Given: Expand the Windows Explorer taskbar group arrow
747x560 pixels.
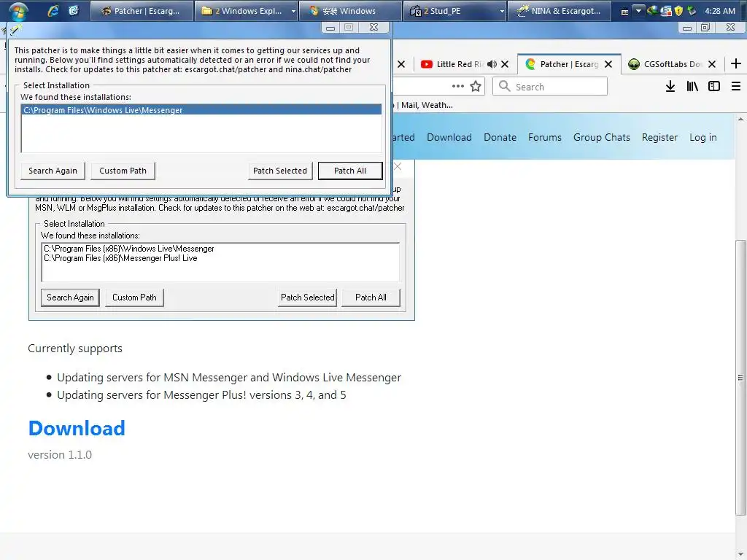Looking at the screenshot, I should click(x=293, y=11).
